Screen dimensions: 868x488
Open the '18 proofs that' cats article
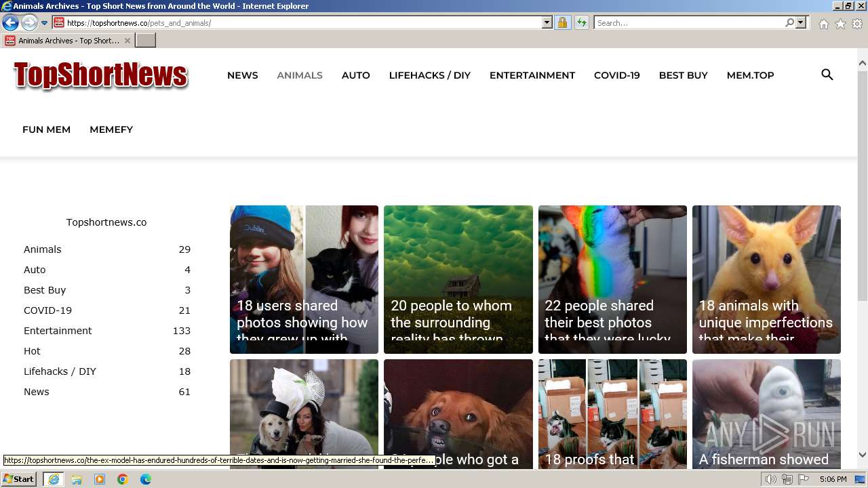(x=612, y=413)
